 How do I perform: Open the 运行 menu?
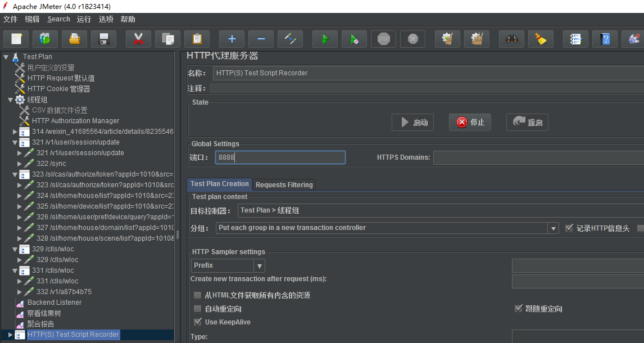pos(84,19)
